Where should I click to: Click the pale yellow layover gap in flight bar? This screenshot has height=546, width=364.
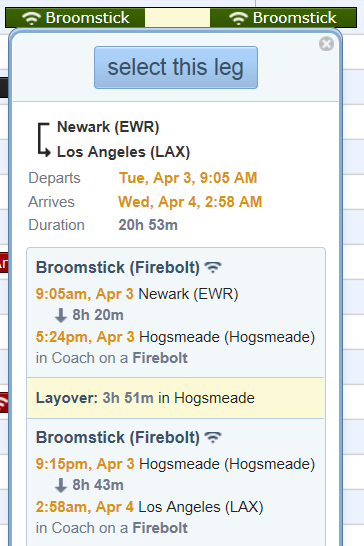[177, 18]
